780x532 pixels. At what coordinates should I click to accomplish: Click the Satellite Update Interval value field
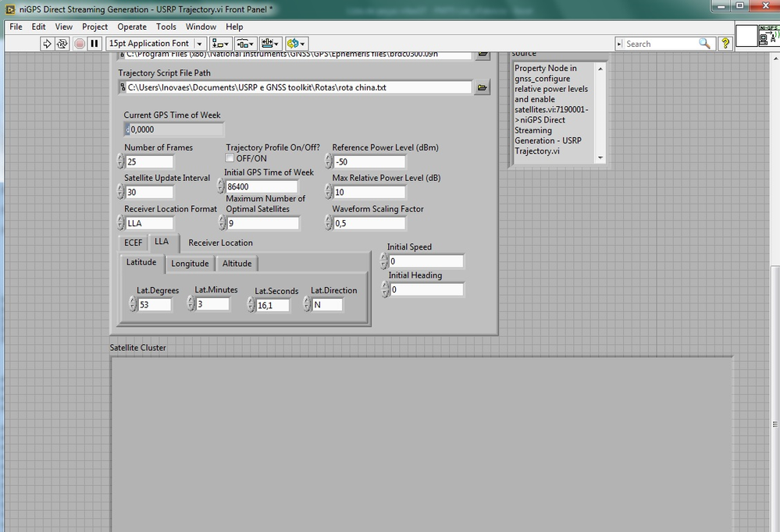[150, 192]
